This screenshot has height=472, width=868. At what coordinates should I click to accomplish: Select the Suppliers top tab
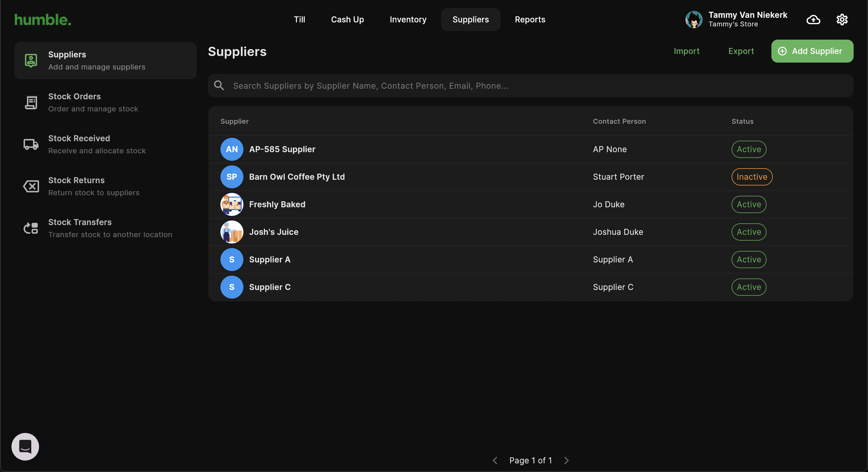click(470, 20)
